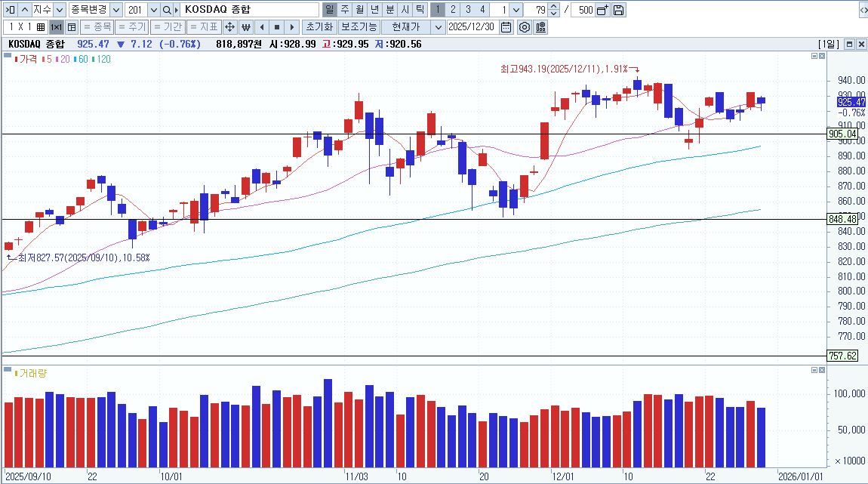Open the gear chart settings icon
Viewport: 868px width, 484px height.
pyautogui.click(x=525, y=26)
